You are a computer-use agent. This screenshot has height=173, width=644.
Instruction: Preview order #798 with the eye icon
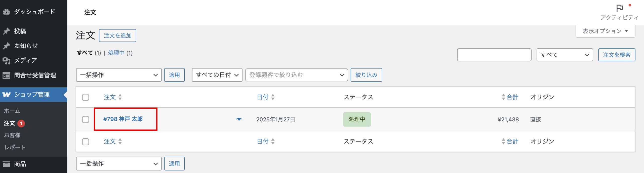[x=239, y=119]
